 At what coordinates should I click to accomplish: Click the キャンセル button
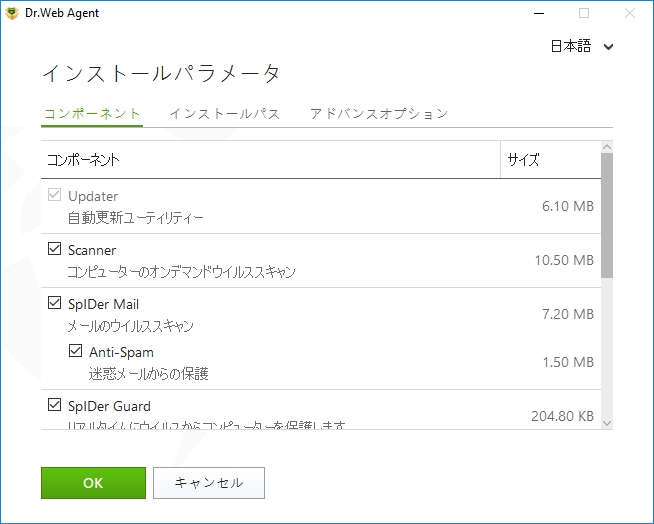[209, 483]
